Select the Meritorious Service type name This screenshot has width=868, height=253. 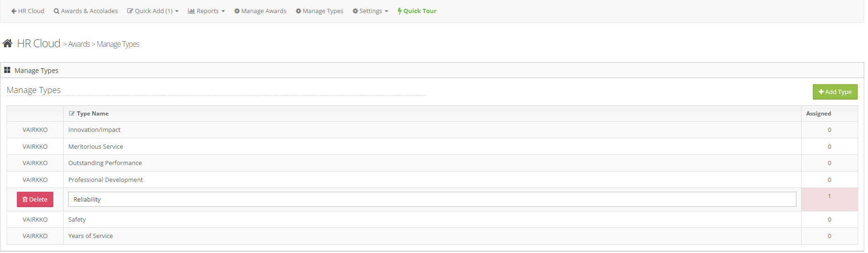pos(95,146)
